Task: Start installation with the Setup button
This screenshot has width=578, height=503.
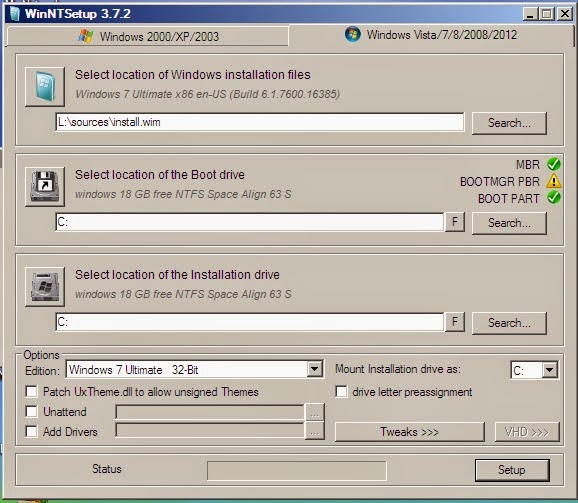Action: (x=512, y=470)
